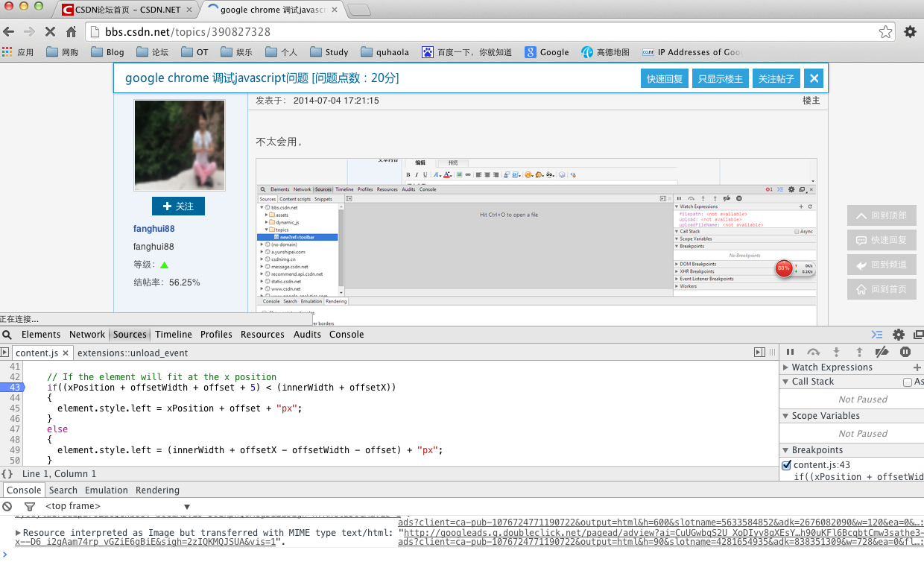Switch to the Elements panel
The height and width of the screenshot is (562, 924).
(41, 335)
